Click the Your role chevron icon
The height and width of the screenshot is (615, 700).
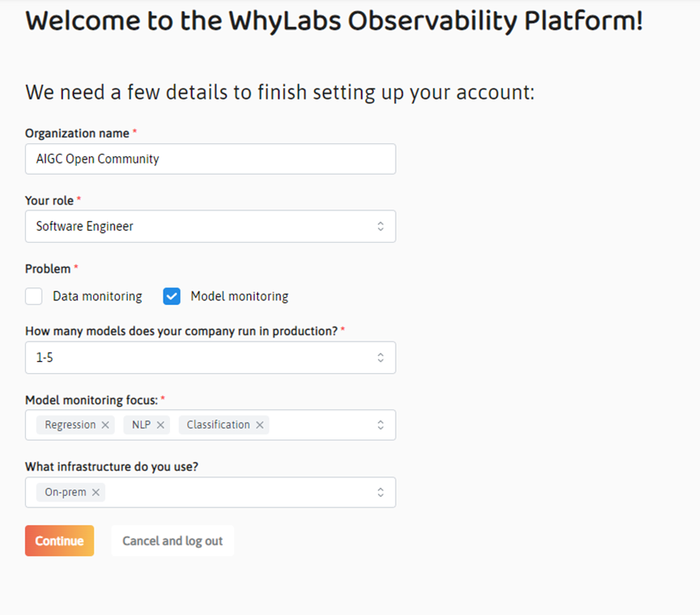click(x=380, y=227)
